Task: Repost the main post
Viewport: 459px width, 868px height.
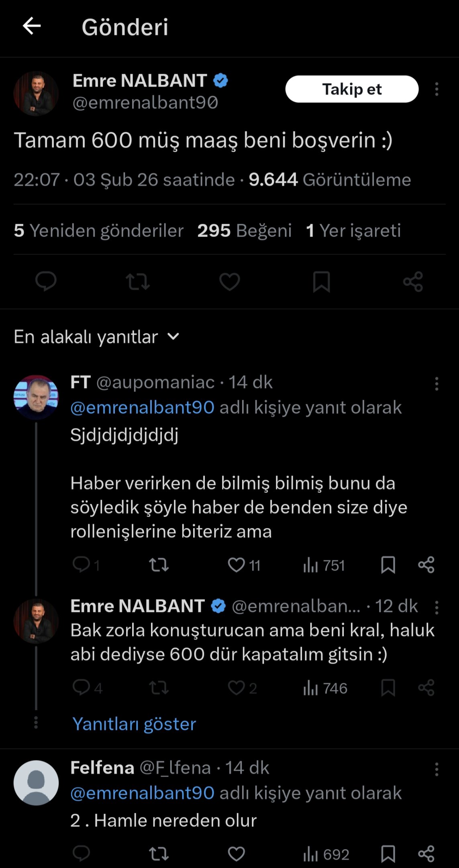Action: pyautogui.click(x=138, y=281)
